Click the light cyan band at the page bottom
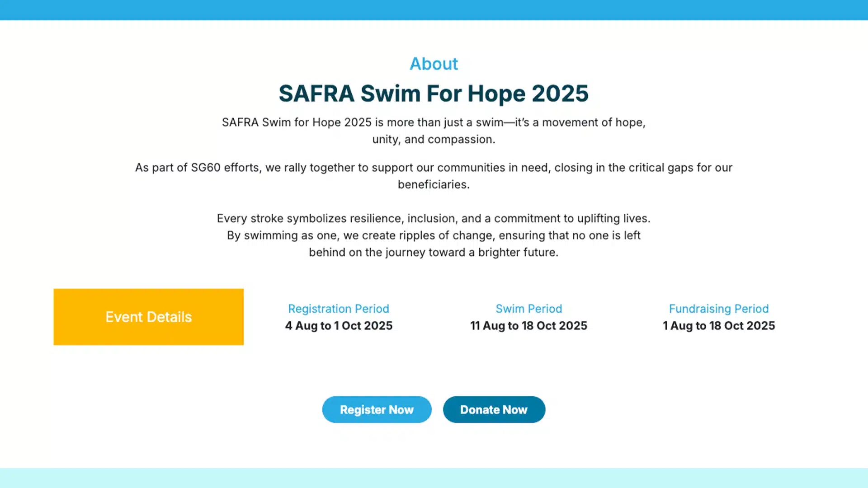868x488 pixels. pyautogui.click(x=434, y=478)
